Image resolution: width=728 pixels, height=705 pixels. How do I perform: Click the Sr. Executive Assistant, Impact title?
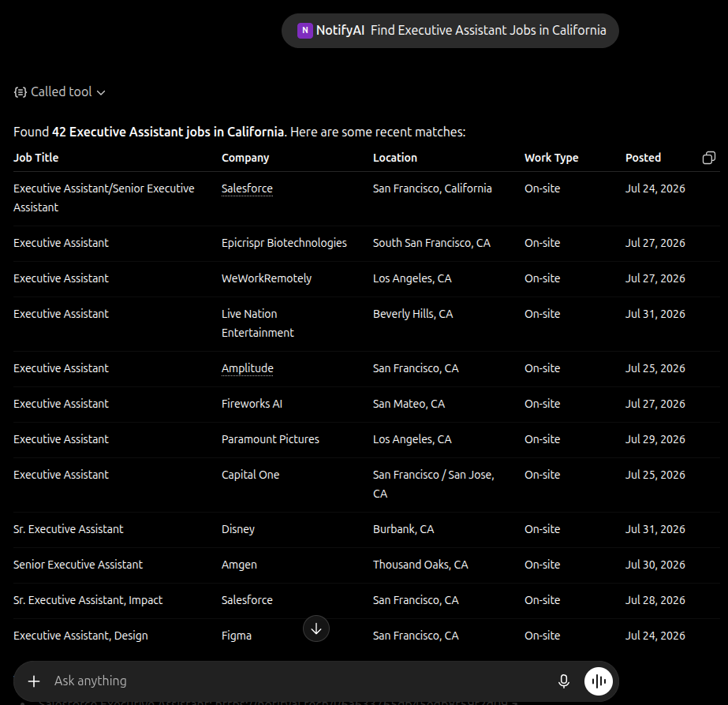pyautogui.click(x=88, y=600)
